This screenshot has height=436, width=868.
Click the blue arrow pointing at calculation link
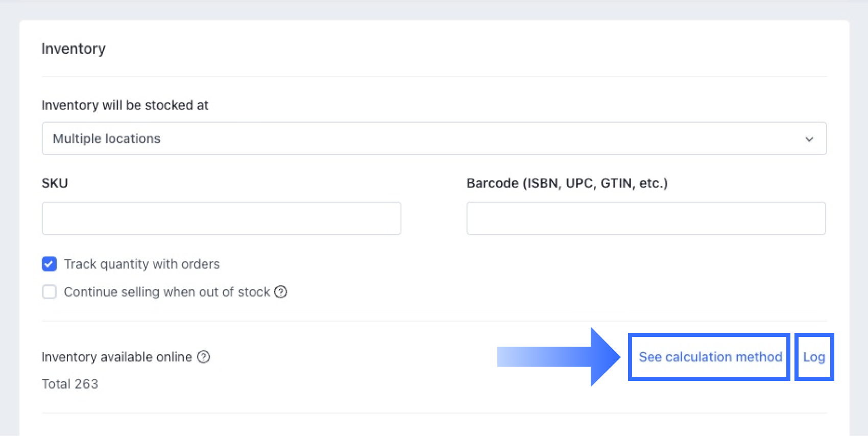click(x=559, y=357)
